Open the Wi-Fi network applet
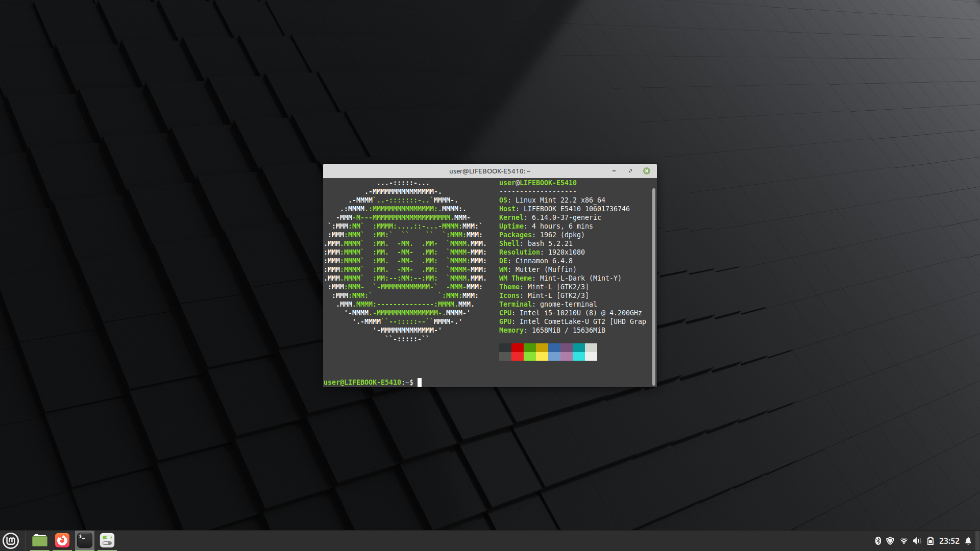Screen dimensions: 980x551 coord(903,541)
